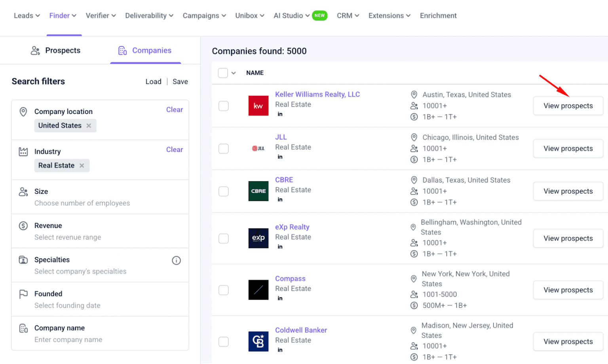The width and height of the screenshot is (608, 364).
Task: Open the Size employees filter
Action: tap(100, 197)
